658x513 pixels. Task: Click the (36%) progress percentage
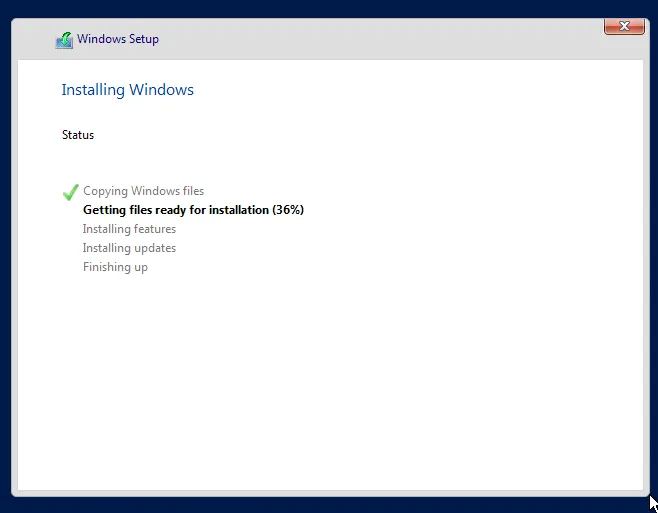(288, 210)
